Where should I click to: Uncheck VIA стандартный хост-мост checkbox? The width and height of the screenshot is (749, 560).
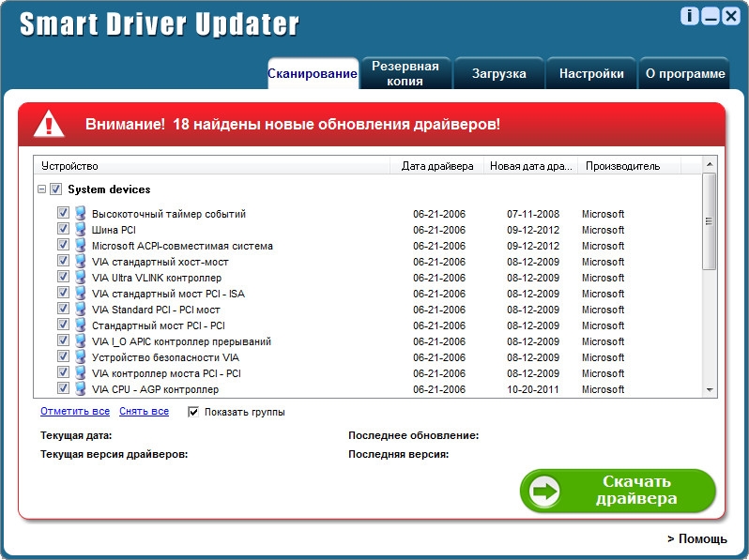pyautogui.click(x=63, y=260)
